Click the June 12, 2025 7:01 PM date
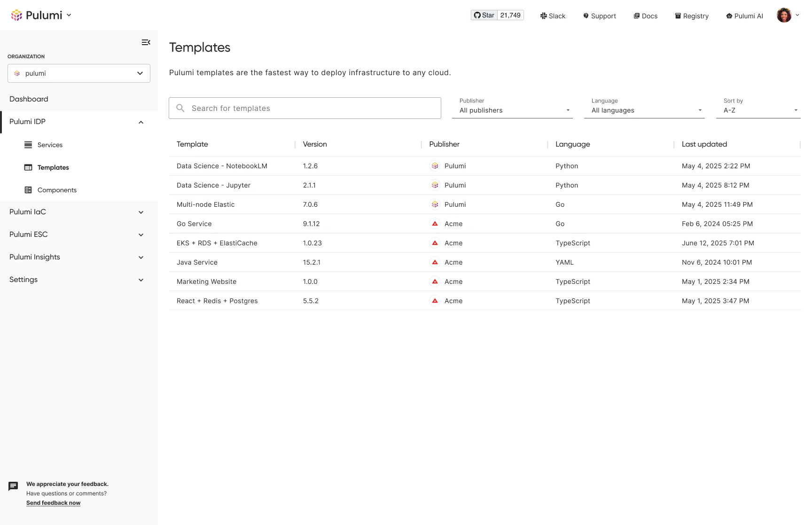Screen dimensions: 812x525 [x=718, y=243]
